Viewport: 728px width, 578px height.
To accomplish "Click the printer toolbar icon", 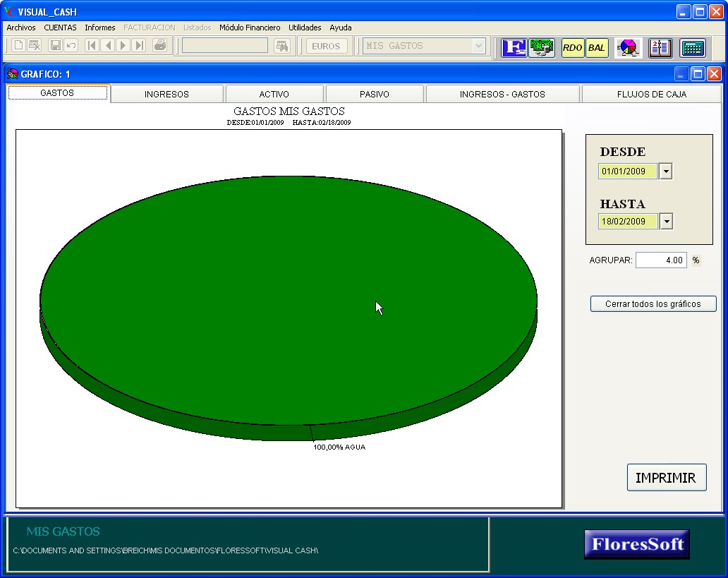I will click(x=160, y=46).
